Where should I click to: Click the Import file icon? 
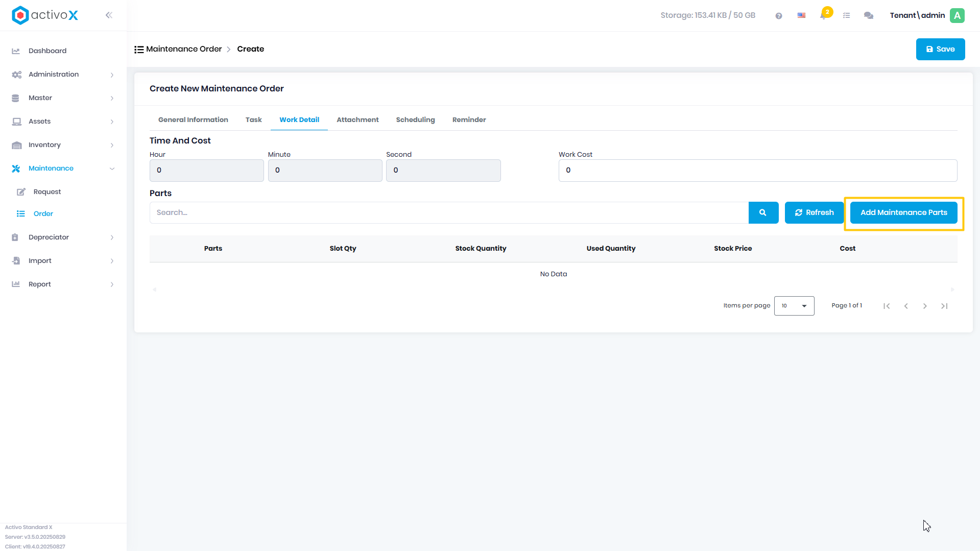(x=16, y=261)
